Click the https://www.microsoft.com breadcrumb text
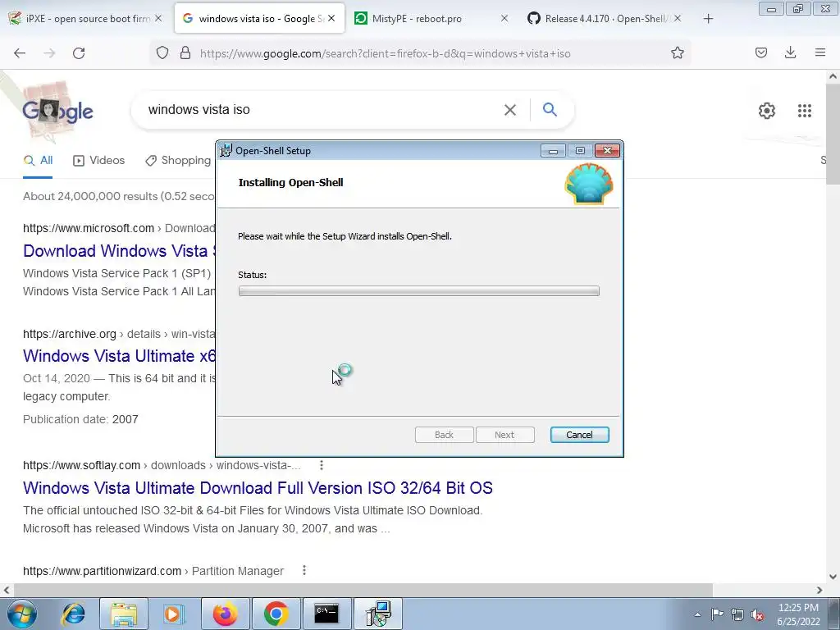The width and height of the screenshot is (840, 630). pos(89,228)
